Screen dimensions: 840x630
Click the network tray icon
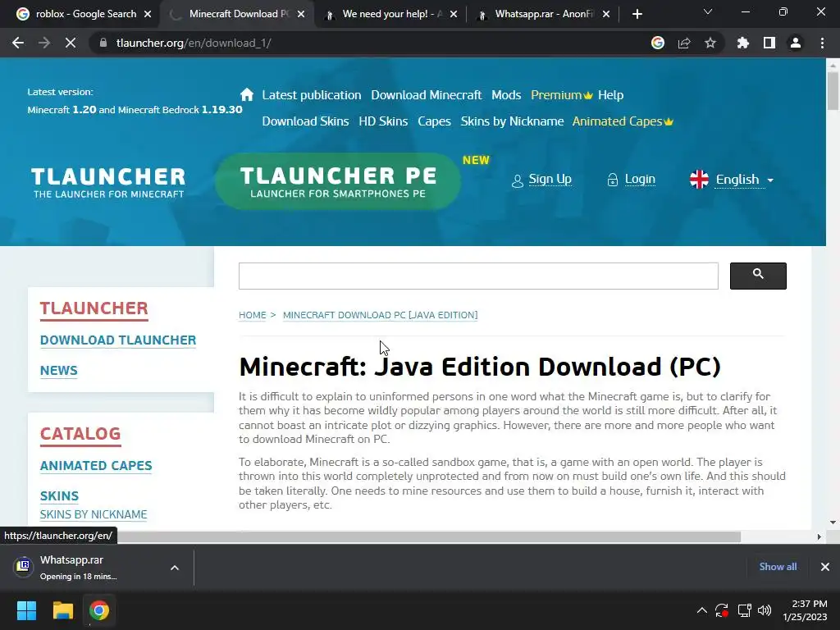744,610
